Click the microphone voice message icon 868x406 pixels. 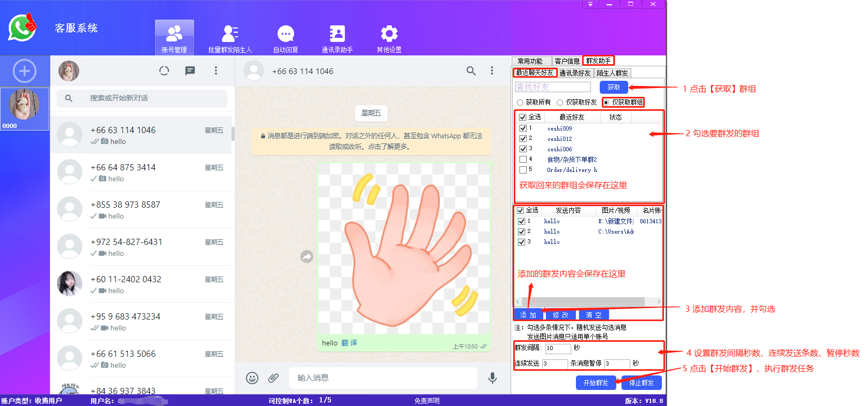pyautogui.click(x=493, y=378)
